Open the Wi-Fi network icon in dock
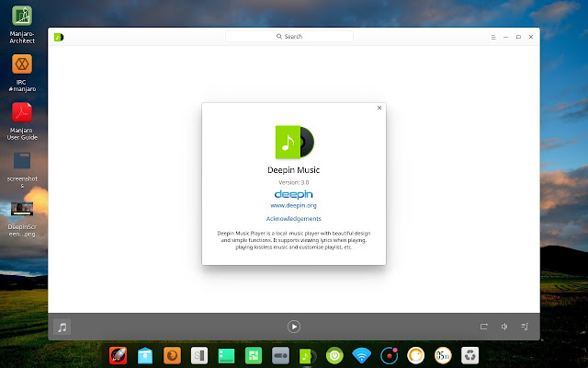The image size is (588, 368). pyautogui.click(x=361, y=355)
